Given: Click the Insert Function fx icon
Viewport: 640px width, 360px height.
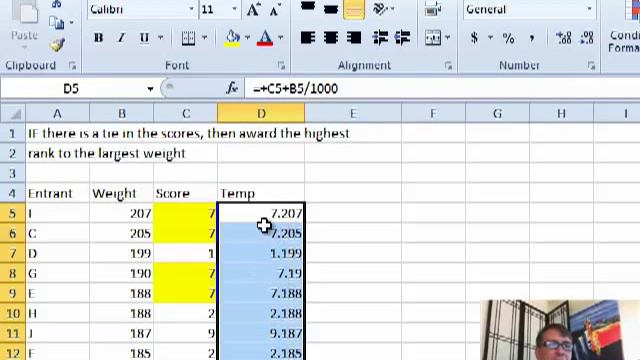Looking at the screenshot, I should pyautogui.click(x=232, y=88).
